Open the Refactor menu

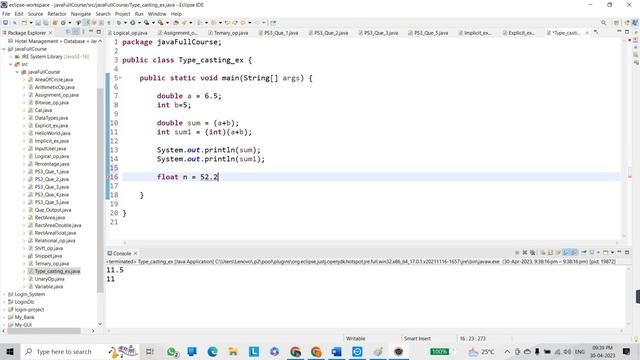[x=57, y=14]
